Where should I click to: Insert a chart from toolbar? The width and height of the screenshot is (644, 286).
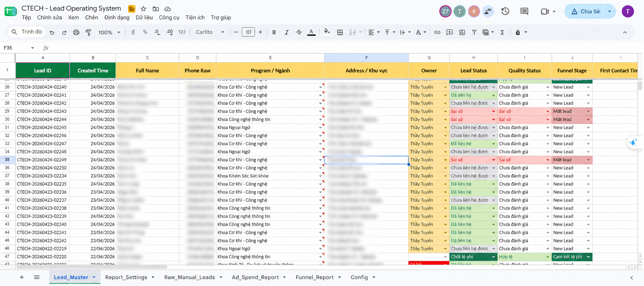[x=462, y=32]
